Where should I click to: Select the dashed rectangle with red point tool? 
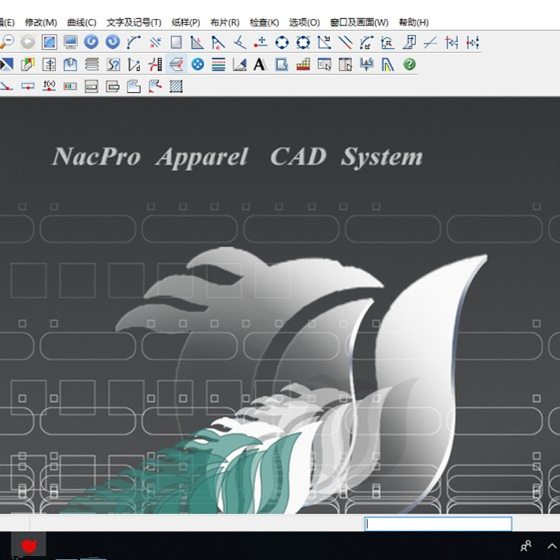(28, 86)
